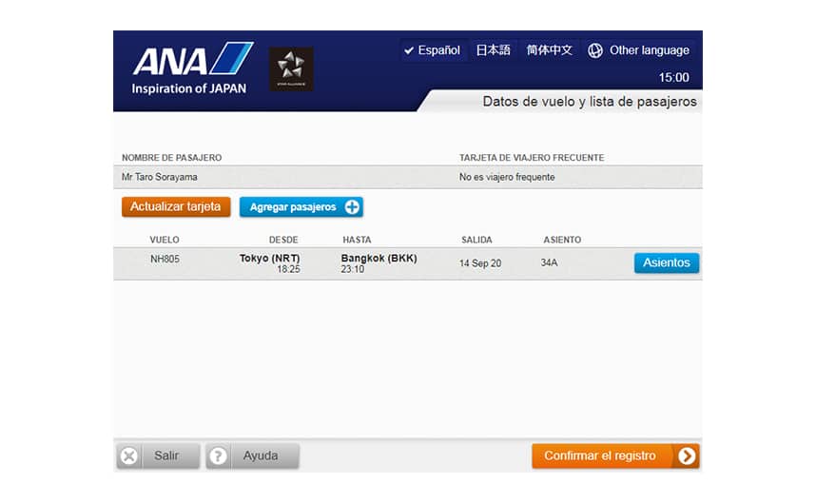Viewport: 816px width, 504px height.
Task: Exit using the Salir button
Action: tap(158, 456)
